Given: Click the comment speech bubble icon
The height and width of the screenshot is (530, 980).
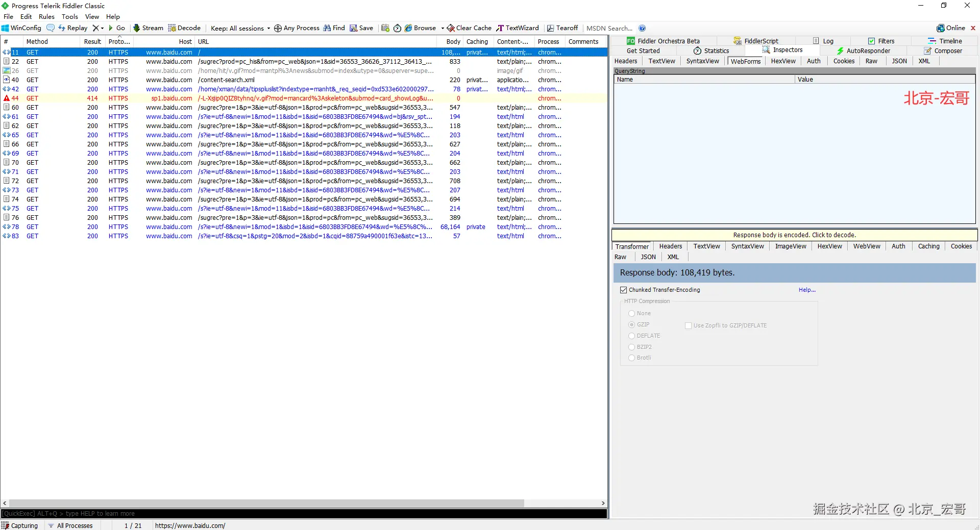Looking at the screenshot, I should click(x=51, y=28).
